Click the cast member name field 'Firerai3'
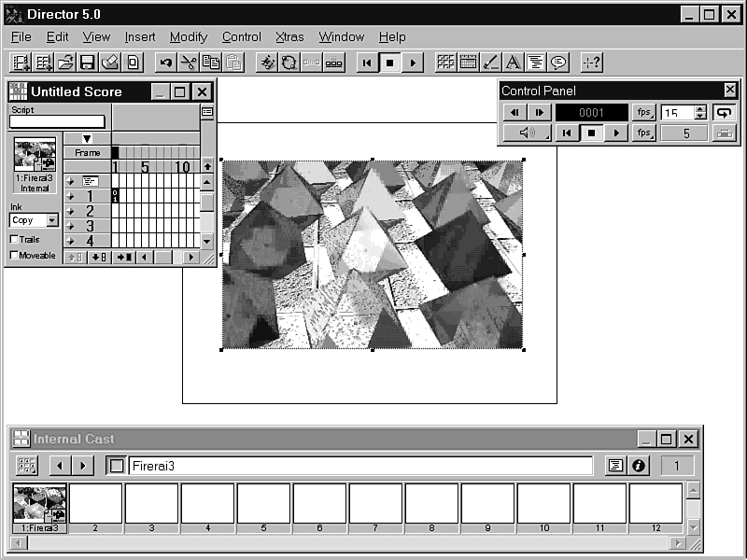 (x=359, y=466)
